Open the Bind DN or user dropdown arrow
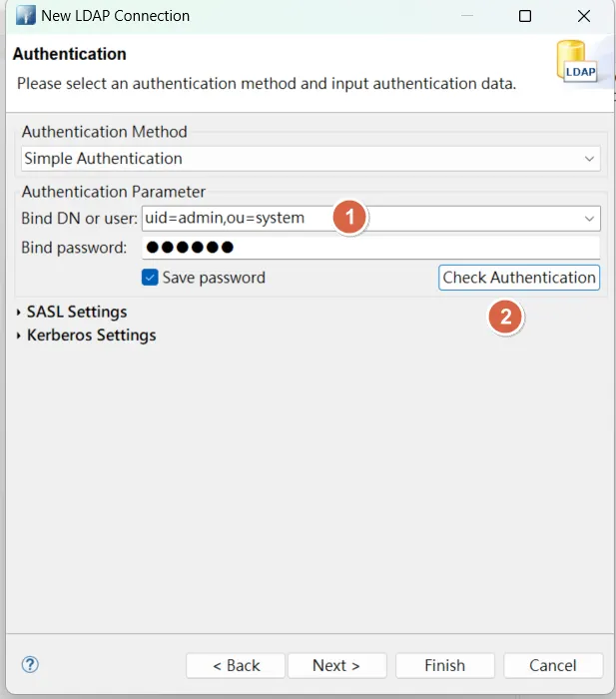Image resolution: width=616 pixels, height=699 pixels. pos(589,218)
